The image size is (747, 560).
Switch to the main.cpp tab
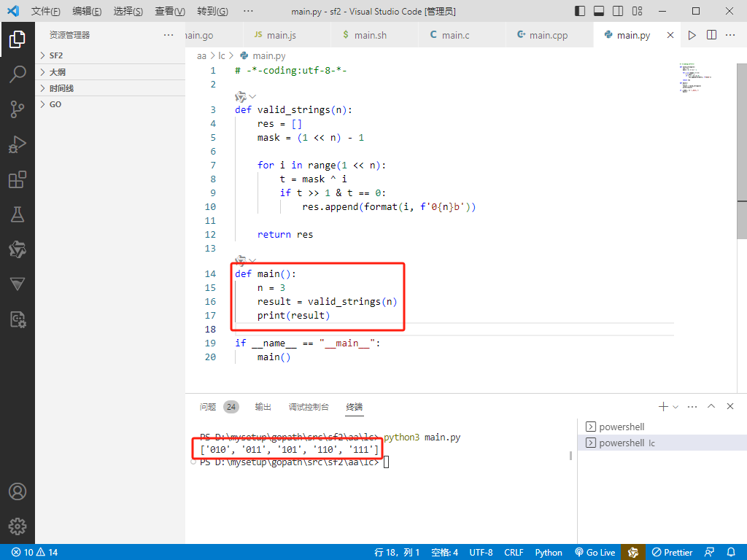tap(549, 35)
